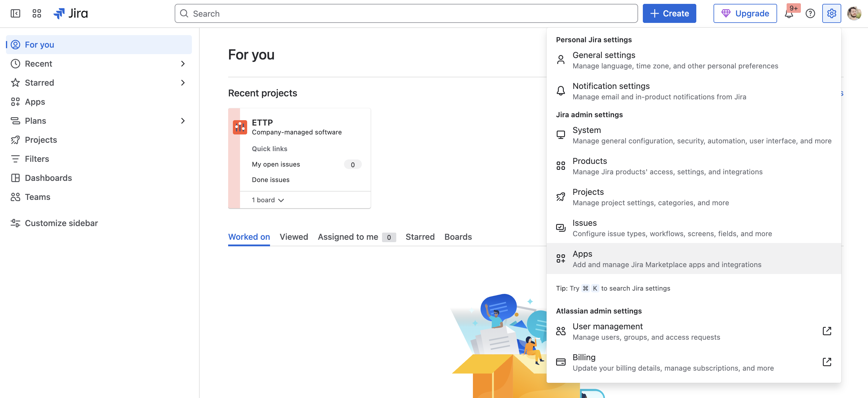Click the notifications bell icon
The width and height of the screenshot is (868, 398).
[x=789, y=14]
